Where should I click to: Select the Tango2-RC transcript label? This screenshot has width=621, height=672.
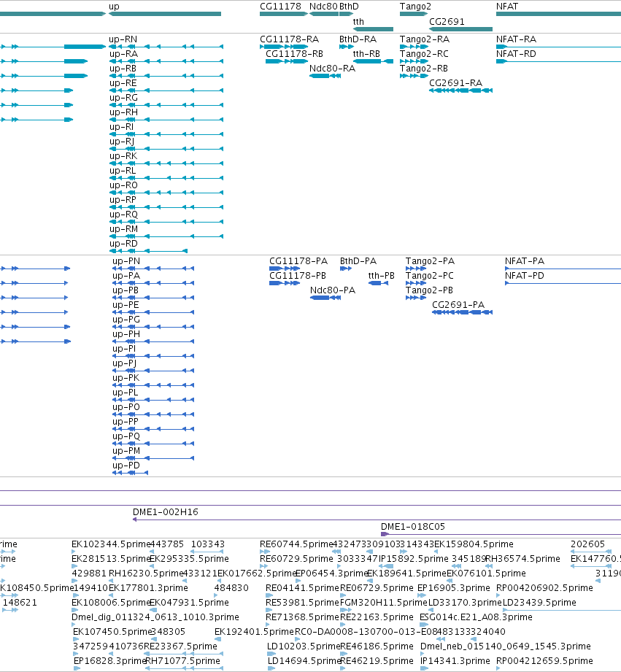pyautogui.click(x=424, y=53)
